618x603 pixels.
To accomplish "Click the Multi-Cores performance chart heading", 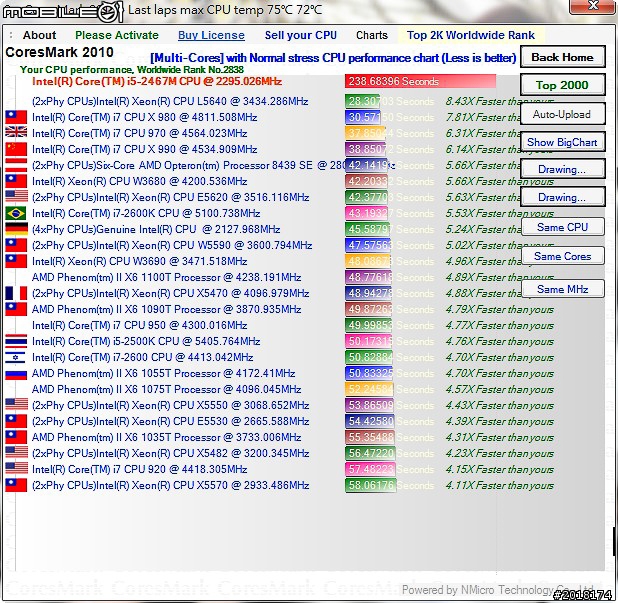I will click(333, 58).
